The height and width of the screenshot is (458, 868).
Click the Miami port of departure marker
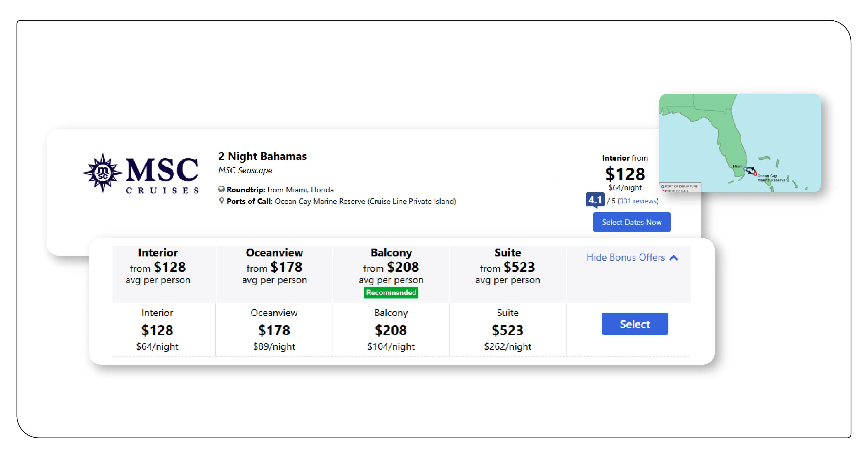(x=745, y=168)
